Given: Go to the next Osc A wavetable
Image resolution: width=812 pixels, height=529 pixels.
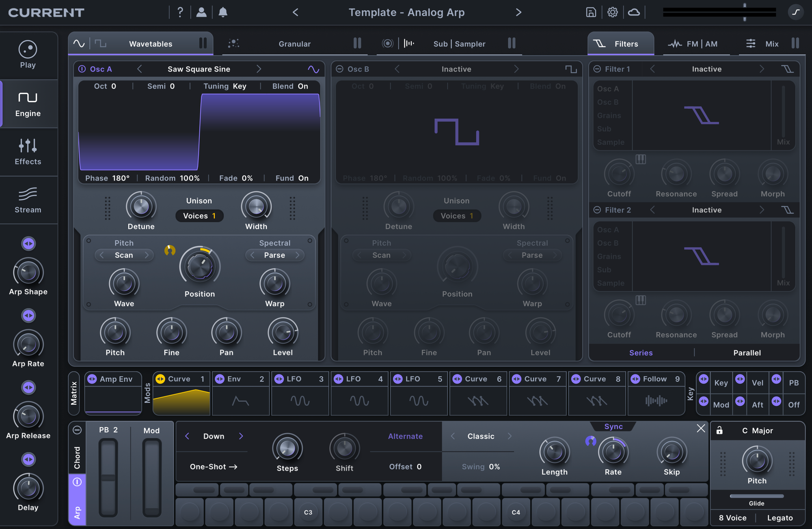Looking at the screenshot, I should (x=259, y=69).
